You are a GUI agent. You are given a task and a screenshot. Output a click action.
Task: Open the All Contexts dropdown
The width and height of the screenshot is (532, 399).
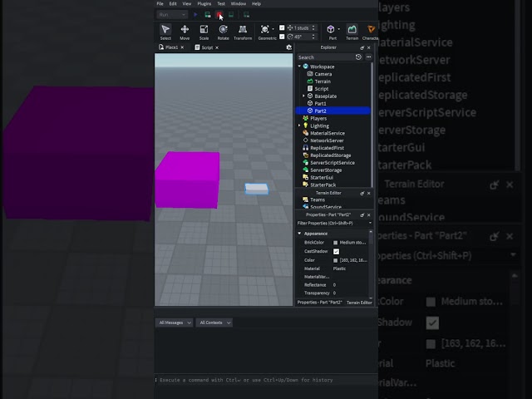coord(214,323)
